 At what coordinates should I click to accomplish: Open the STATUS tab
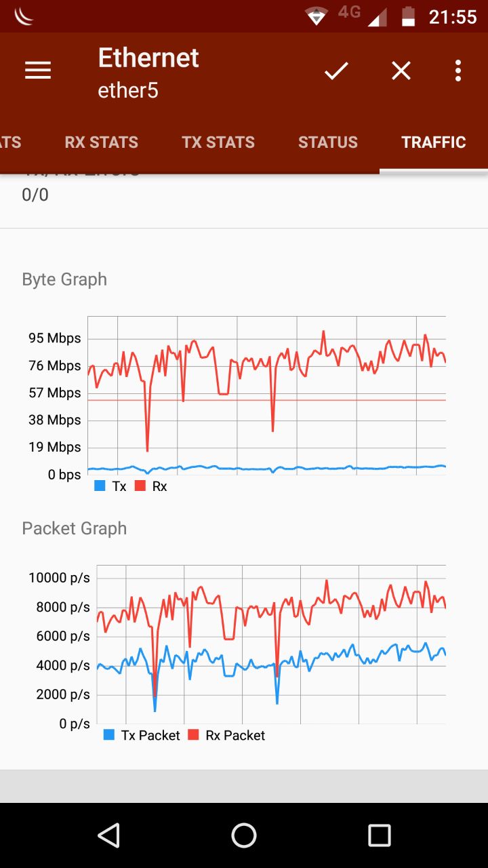(x=328, y=142)
